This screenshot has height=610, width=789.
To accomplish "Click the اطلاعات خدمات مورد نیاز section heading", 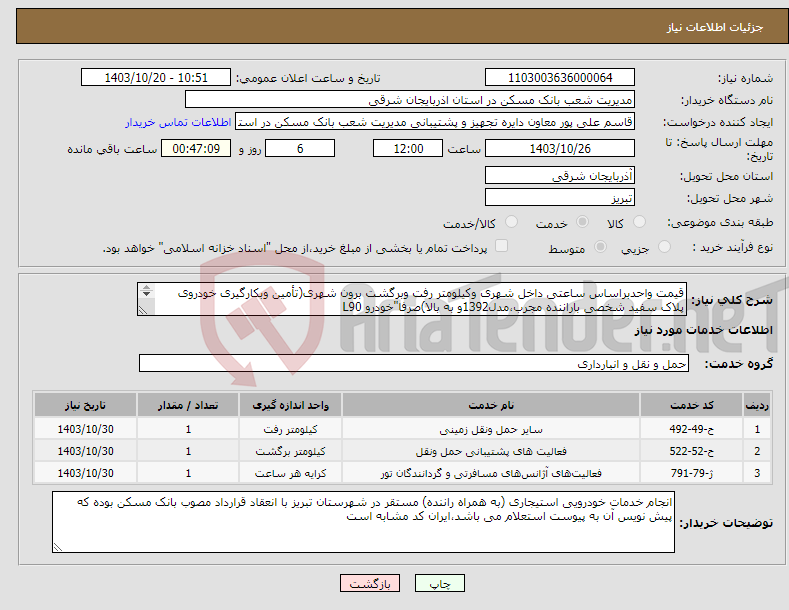I will (x=703, y=330).
